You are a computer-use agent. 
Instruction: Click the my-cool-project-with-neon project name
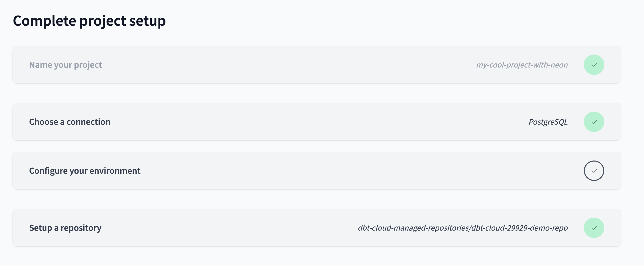click(522, 65)
